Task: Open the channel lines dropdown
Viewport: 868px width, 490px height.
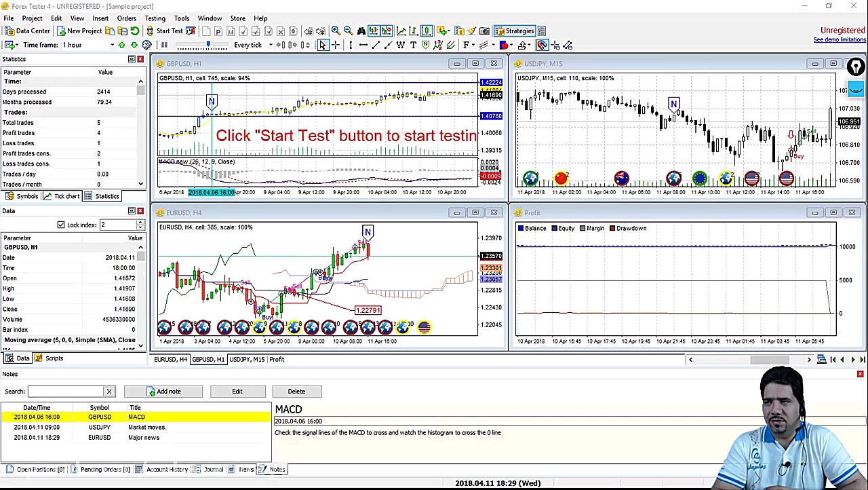Action: pos(486,45)
